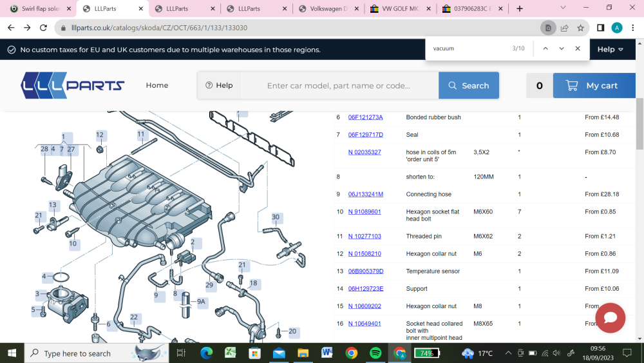644x363 pixels.
Task: Open the live chat bubble
Action: (611, 318)
